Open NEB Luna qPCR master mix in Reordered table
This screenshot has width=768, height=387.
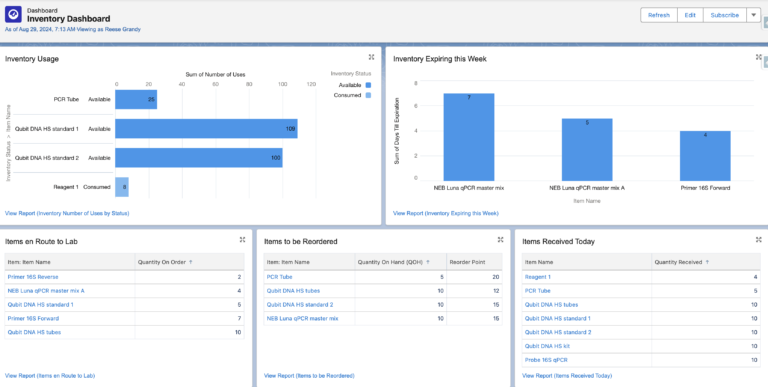point(303,318)
